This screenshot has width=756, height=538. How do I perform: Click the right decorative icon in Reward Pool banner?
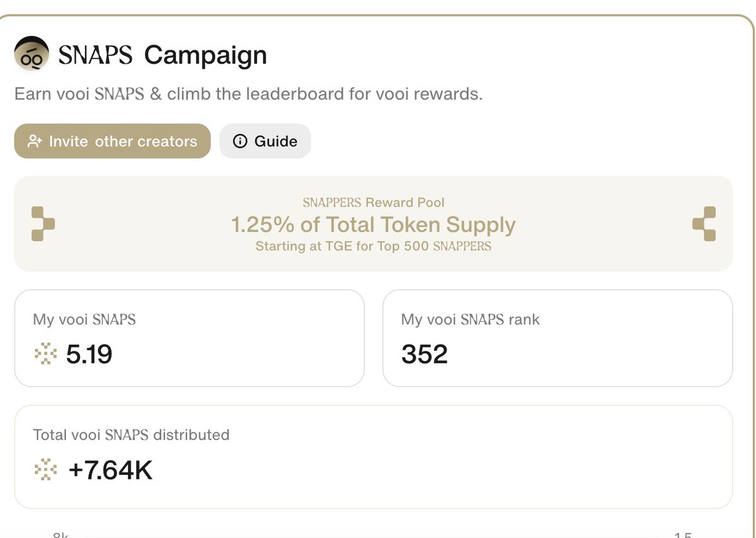click(704, 224)
